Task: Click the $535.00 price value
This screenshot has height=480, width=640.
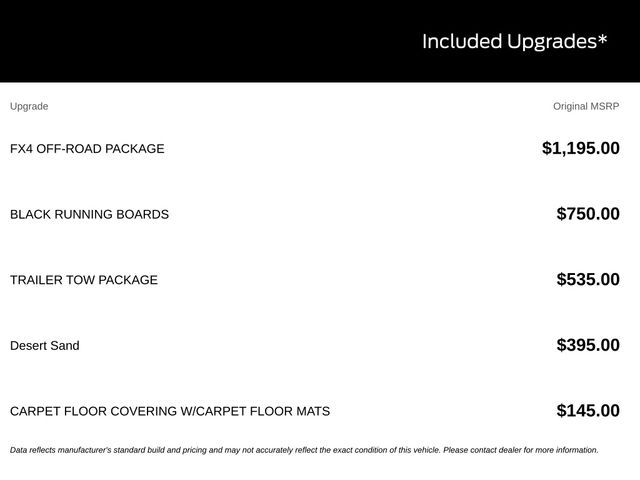Action: point(588,280)
